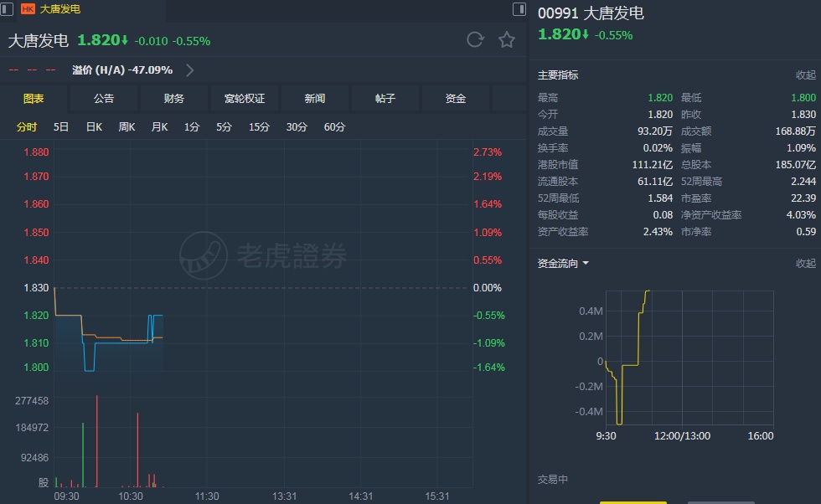The image size is (821, 504).
Task: Open the 窝轮权证 tab
Action: 245,99
